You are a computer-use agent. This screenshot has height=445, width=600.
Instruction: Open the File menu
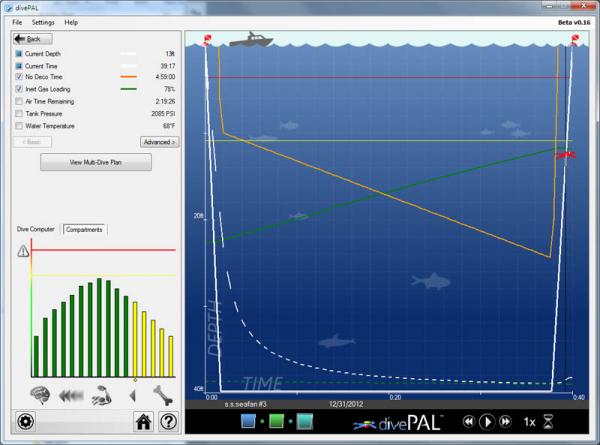pos(17,22)
